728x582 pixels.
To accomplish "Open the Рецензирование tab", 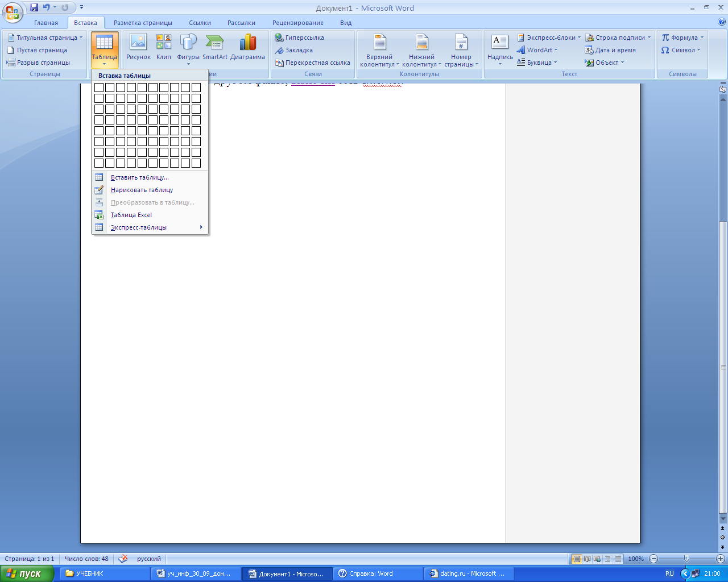I will tap(298, 23).
